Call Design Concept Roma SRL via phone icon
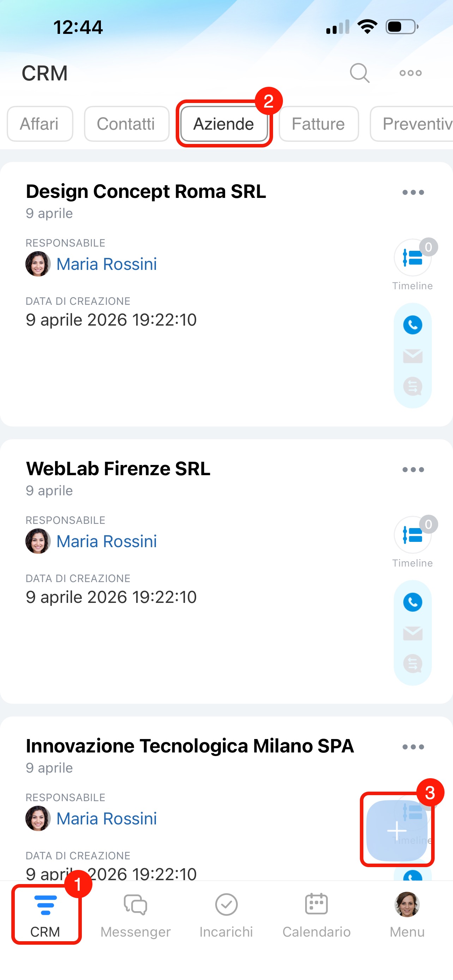The width and height of the screenshot is (453, 980). point(412,325)
